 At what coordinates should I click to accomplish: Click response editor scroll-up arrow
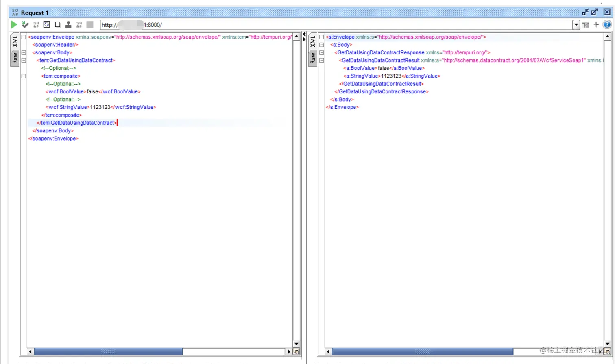tap(607, 37)
